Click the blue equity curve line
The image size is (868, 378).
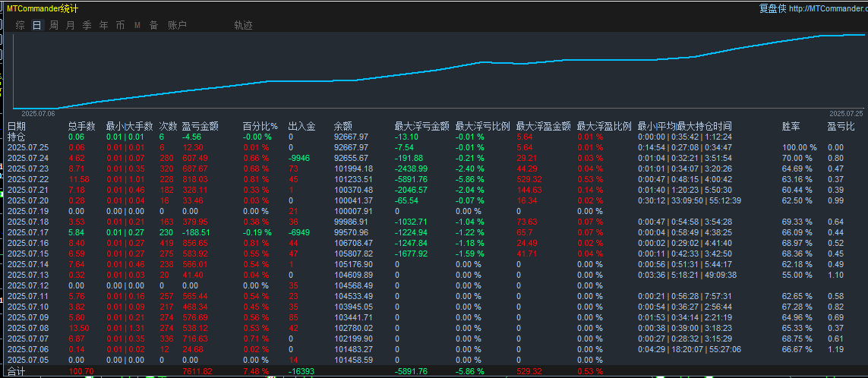pos(437,71)
